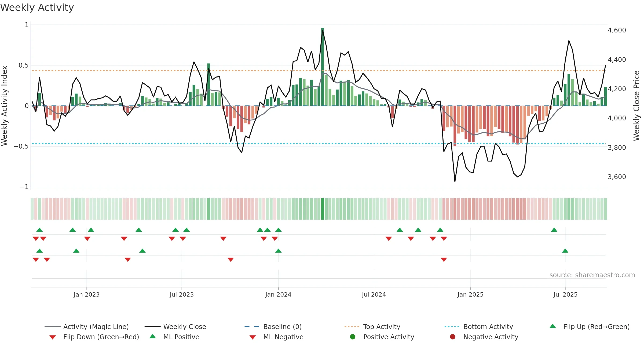
Task: Toggle the ML Positive legend entry
Action: click(x=174, y=337)
